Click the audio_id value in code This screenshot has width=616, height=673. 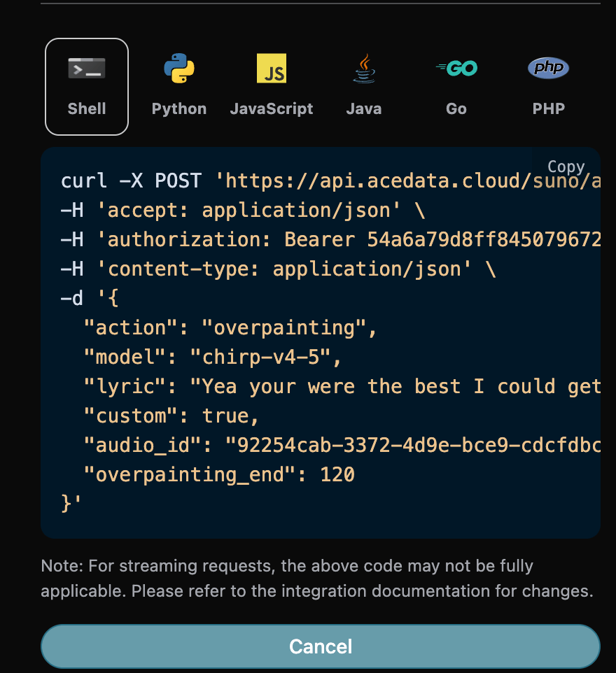pyautogui.click(x=412, y=446)
